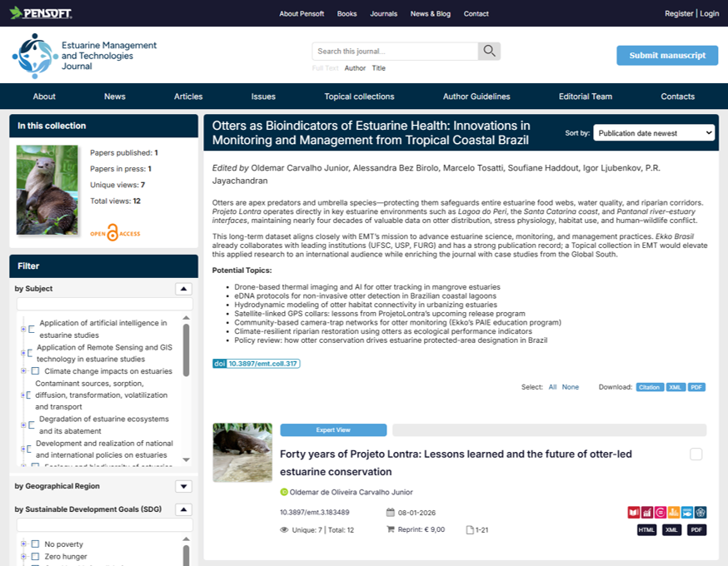Expand the Climate change impacts tree node

(23, 370)
